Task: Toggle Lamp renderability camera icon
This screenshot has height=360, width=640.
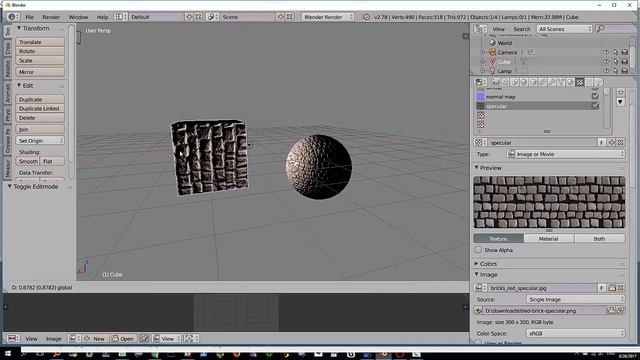Action: click(x=624, y=71)
